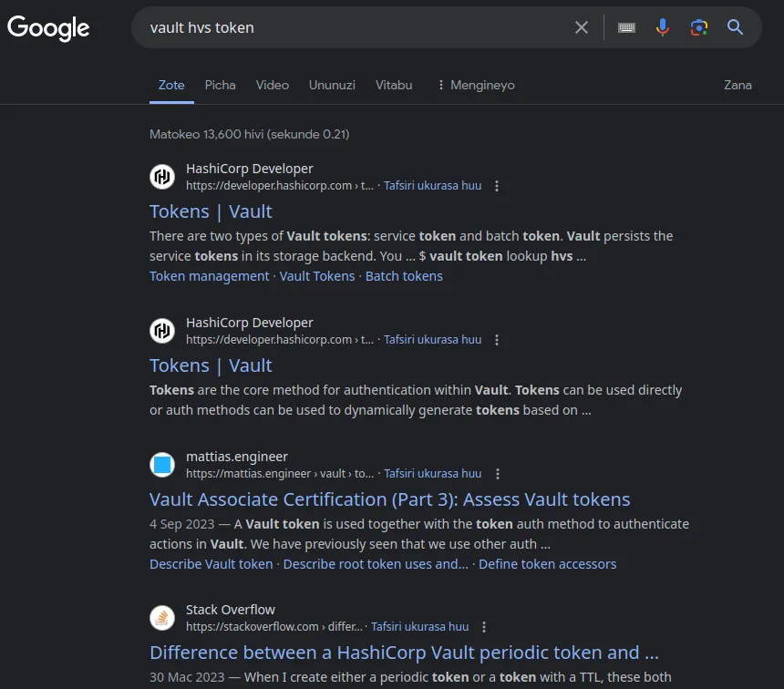The width and height of the screenshot is (784, 689).
Task: Open the Token management sitelink
Action: (x=209, y=276)
